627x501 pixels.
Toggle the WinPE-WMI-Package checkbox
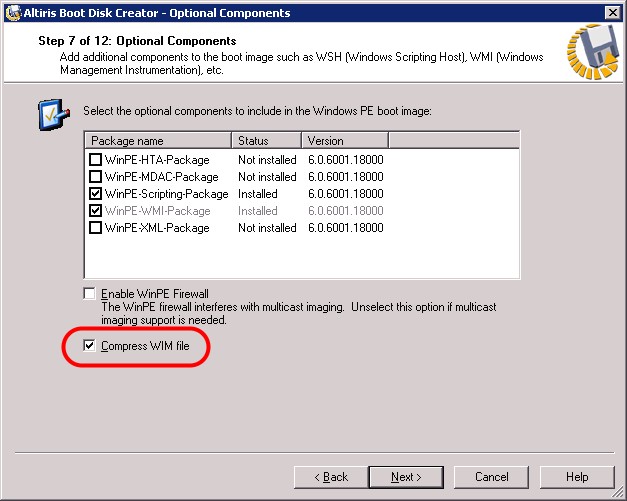95,210
